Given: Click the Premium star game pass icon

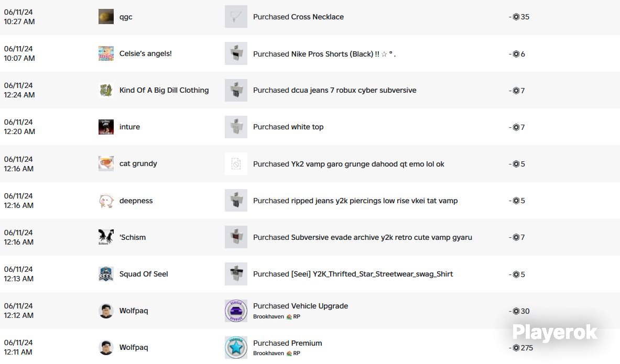Looking at the screenshot, I should coord(236,347).
